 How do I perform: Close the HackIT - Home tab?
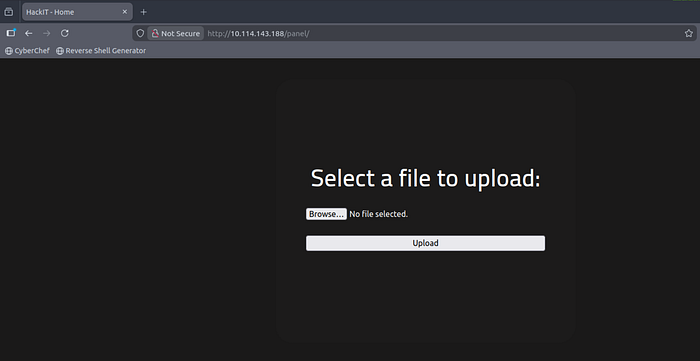tap(125, 12)
